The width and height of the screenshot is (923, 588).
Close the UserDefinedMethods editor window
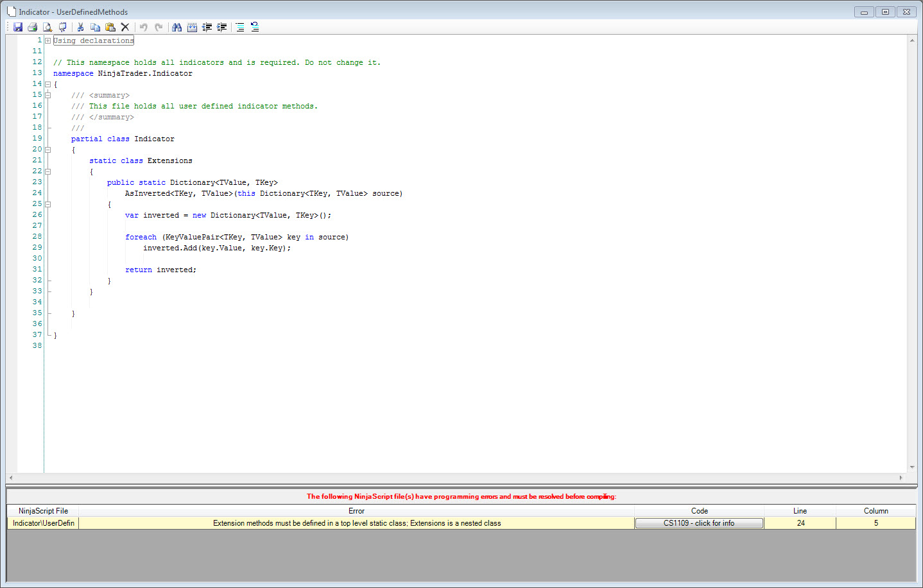906,12
